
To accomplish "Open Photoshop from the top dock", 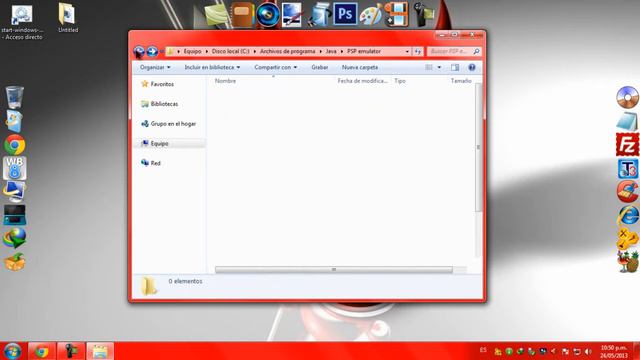I will [x=345, y=14].
